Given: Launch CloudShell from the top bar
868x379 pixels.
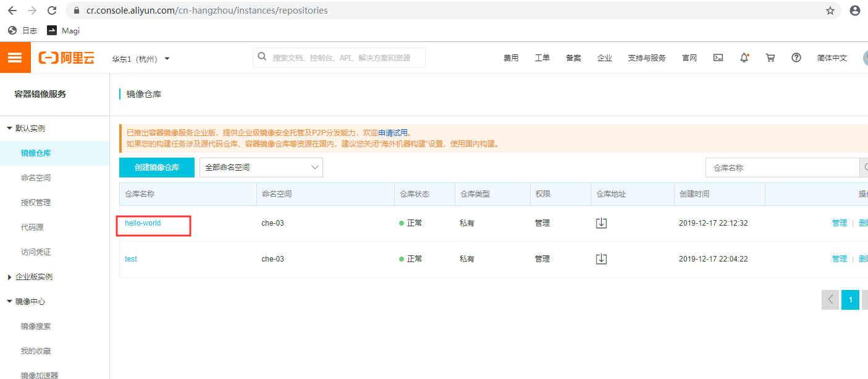Looking at the screenshot, I should click(x=717, y=57).
